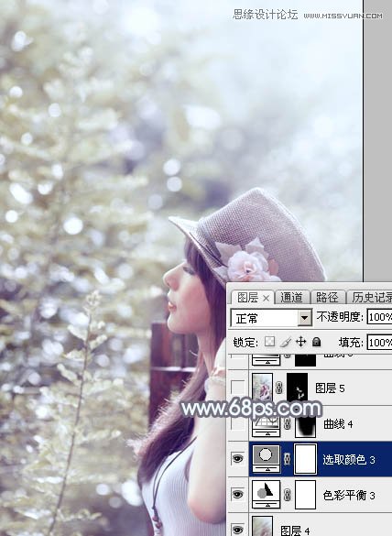This screenshot has height=536, width=392.
Task: Click the lock all padlock icon
Action: click(x=317, y=342)
